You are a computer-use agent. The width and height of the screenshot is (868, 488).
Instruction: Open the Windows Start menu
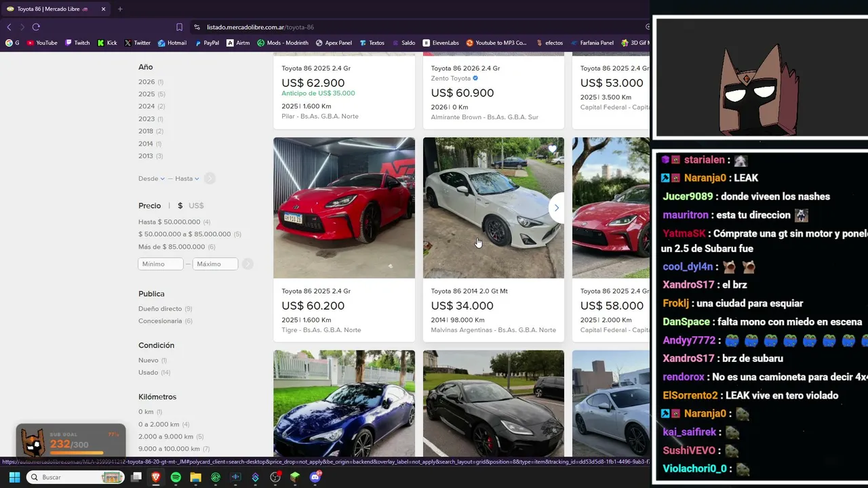click(x=14, y=477)
